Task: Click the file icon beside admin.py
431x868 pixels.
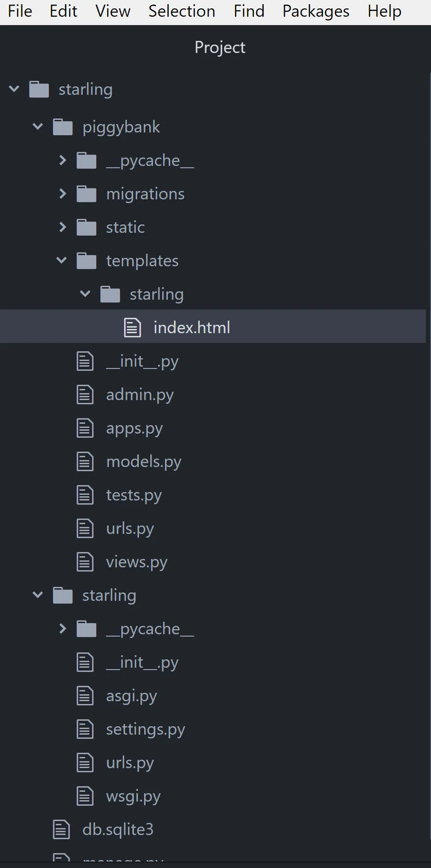Action: 85,395
